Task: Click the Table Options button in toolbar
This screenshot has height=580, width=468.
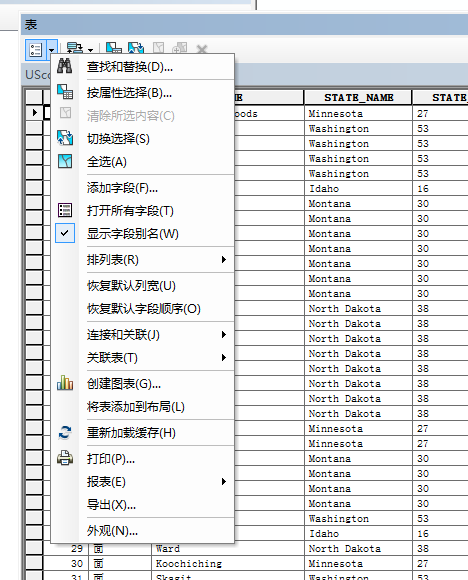Action: click(x=36, y=50)
